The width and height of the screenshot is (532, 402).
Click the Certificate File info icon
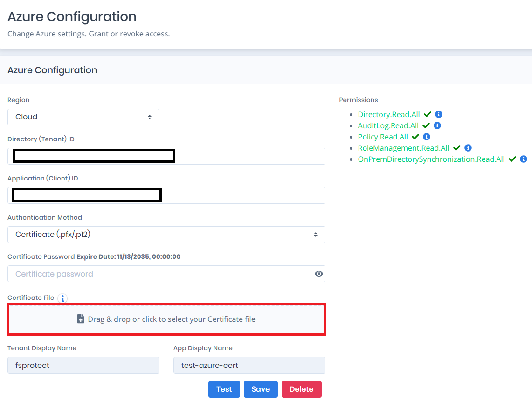[x=63, y=298]
